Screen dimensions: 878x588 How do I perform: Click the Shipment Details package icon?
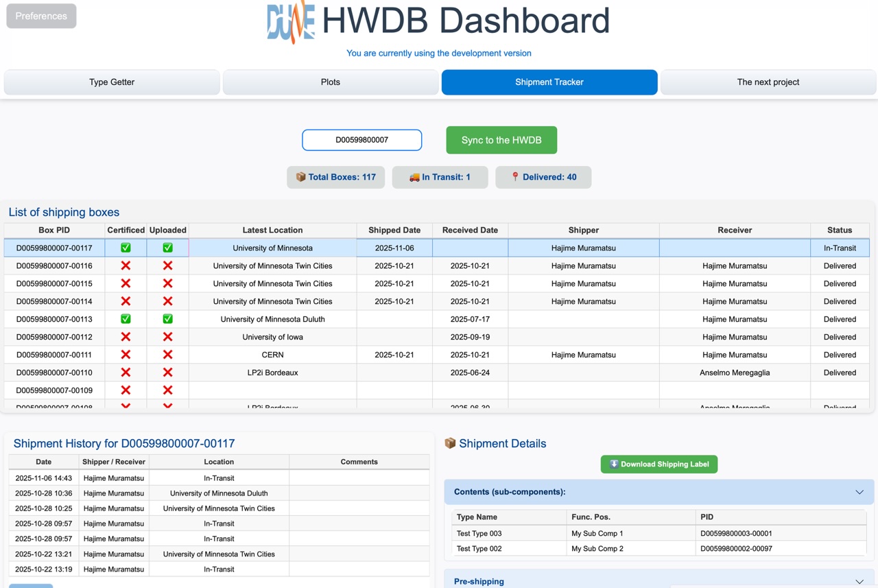coord(450,443)
